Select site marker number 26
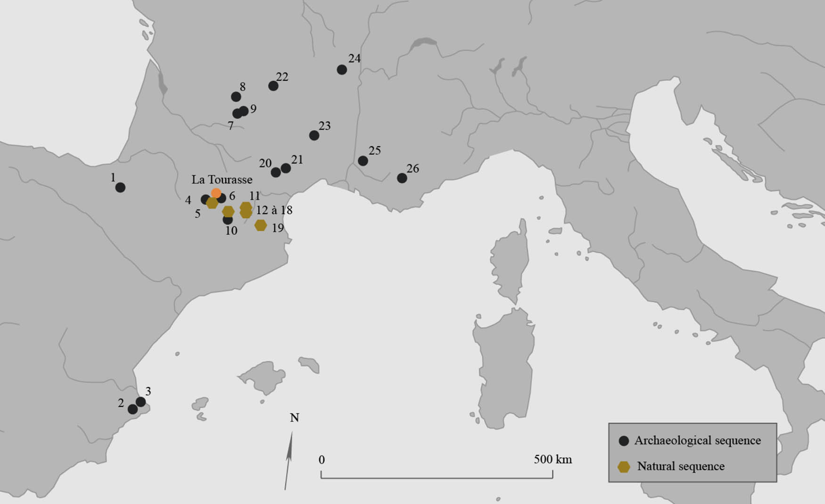 click(x=402, y=178)
